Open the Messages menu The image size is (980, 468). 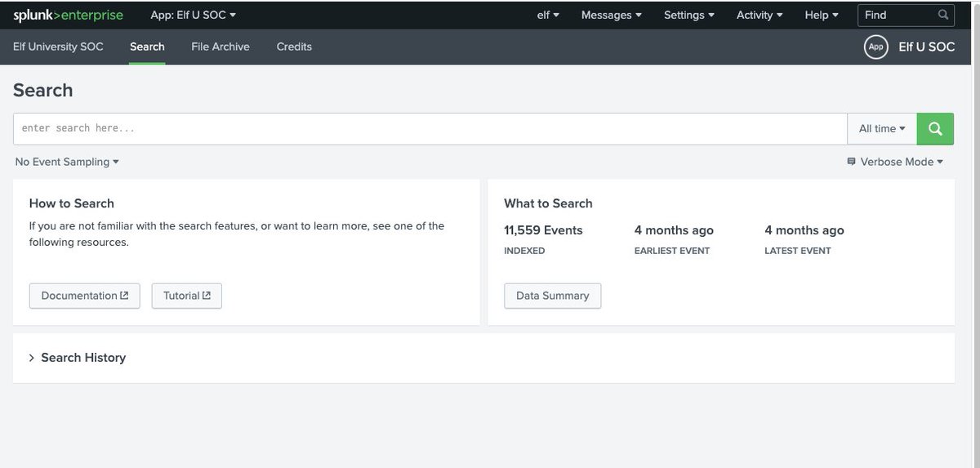click(x=611, y=15)
